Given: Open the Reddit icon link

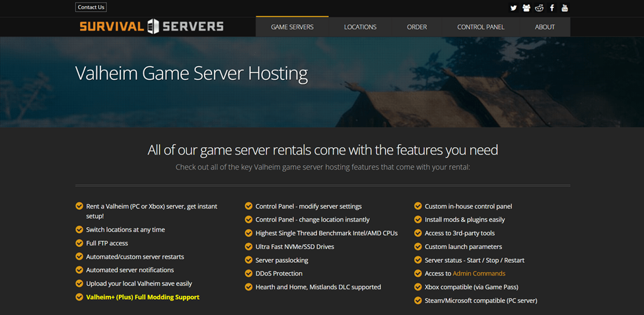Looking at the screenshot, I should pos(539,8).
